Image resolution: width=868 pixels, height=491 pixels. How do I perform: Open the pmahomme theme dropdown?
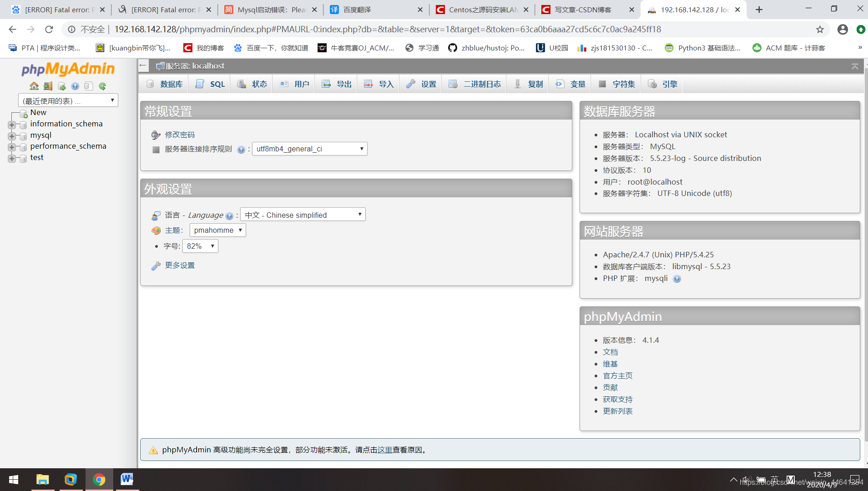point(218,230)
